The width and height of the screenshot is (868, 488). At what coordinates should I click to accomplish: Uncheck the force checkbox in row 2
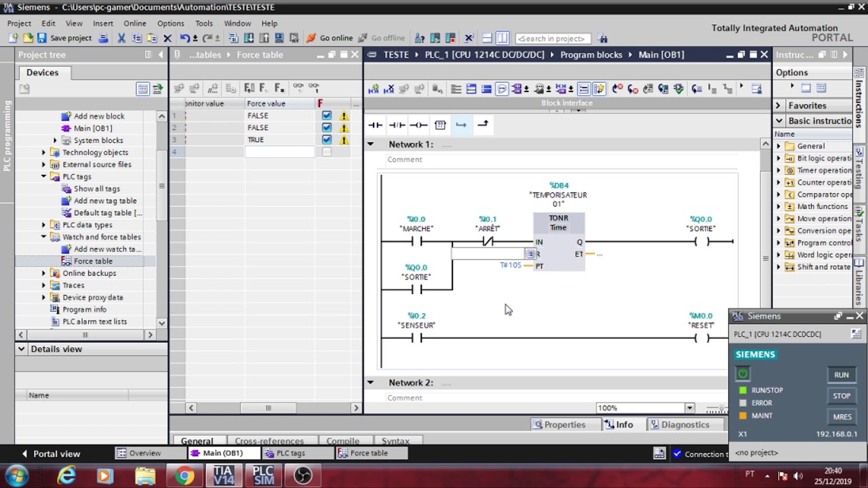tap(327, 127)
